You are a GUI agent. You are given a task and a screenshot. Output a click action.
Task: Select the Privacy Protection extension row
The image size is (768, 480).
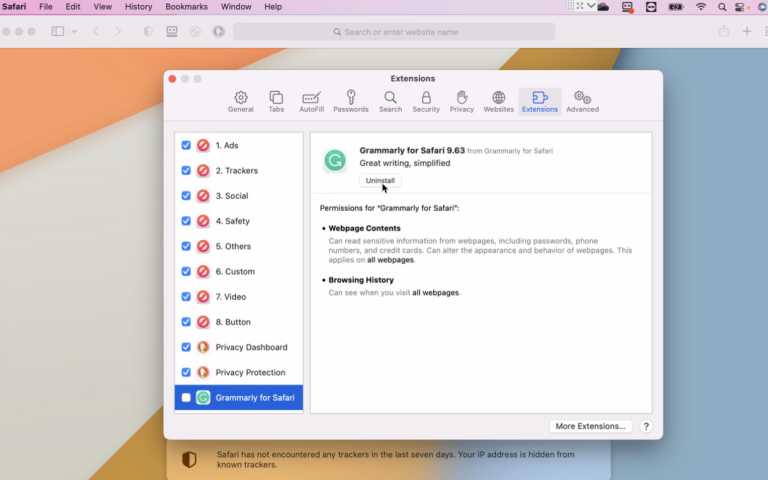point(239,372)
